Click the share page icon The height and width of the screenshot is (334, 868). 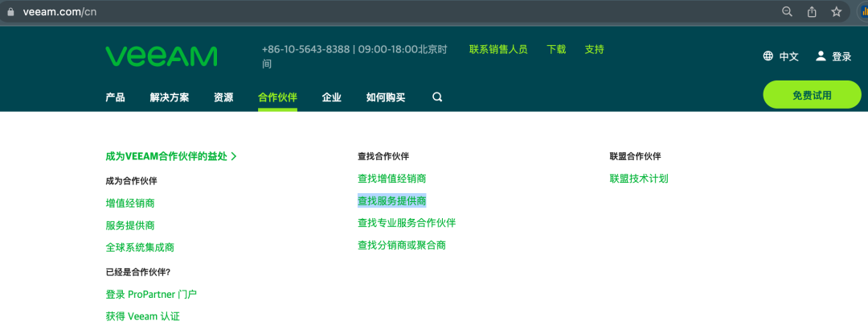(812, 11)
